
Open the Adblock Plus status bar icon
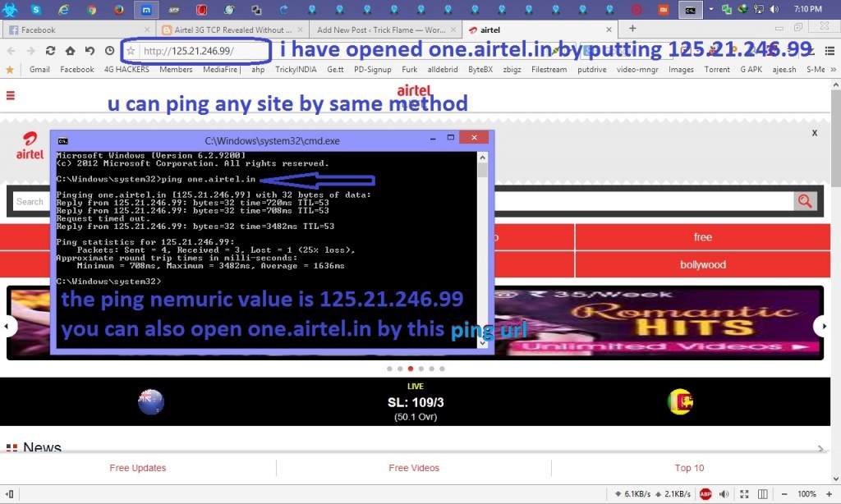(x=705, y=494)
